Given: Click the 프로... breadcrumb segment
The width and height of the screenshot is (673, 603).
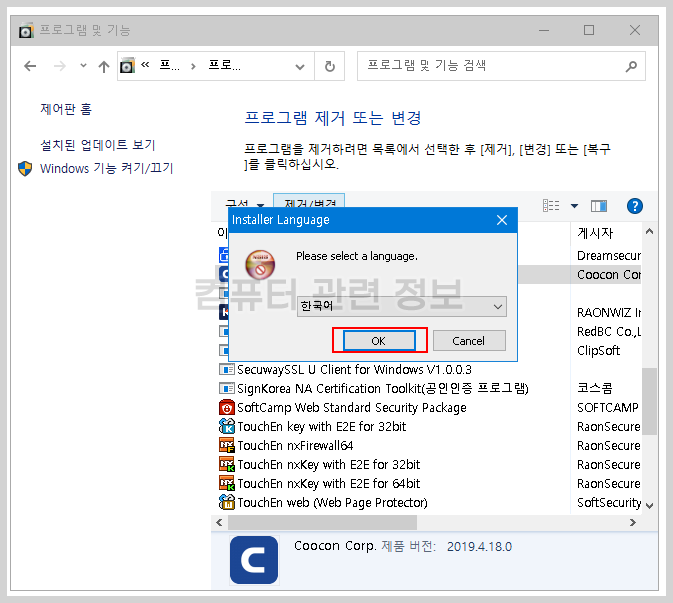Looking at the screenshot, I should coord(224,66).
